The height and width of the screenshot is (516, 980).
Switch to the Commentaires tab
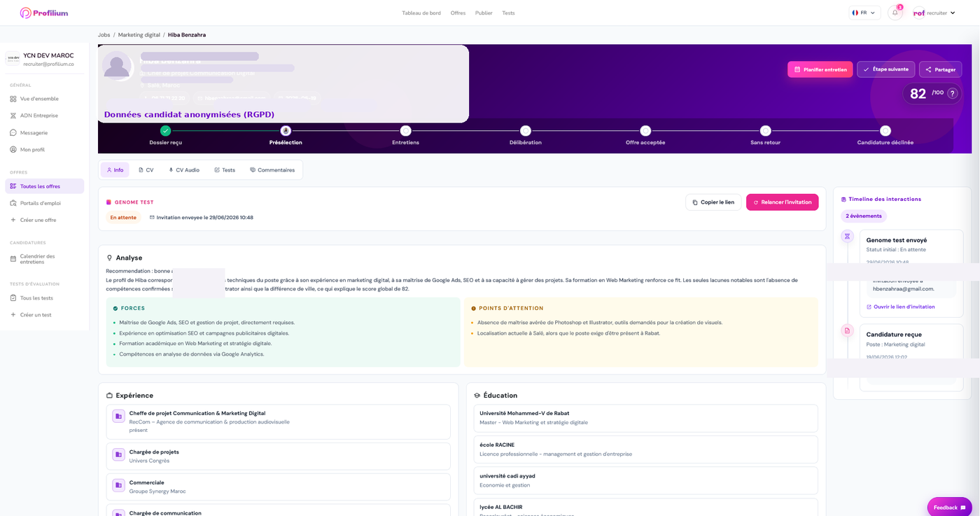coord(272,170)
